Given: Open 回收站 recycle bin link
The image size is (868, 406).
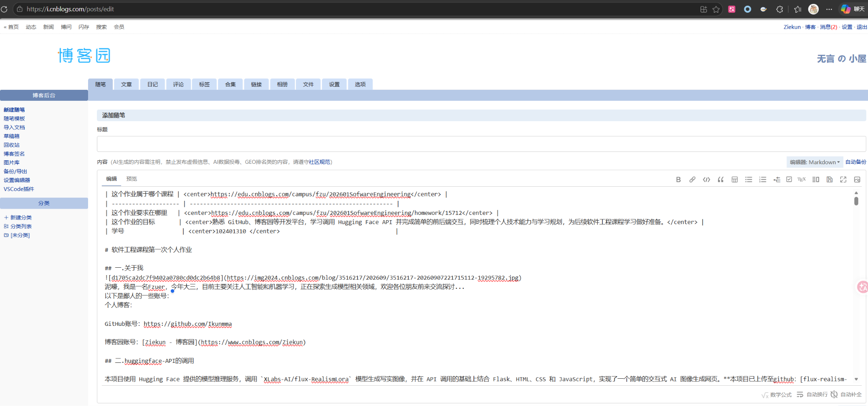Looking at the screenshot, I should pos(11,145).
